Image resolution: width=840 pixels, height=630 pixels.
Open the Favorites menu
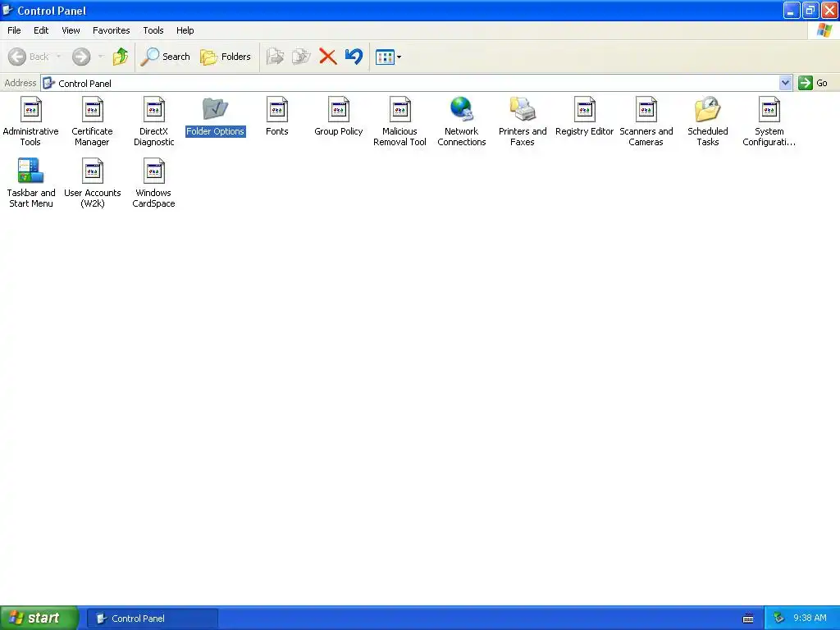(x=112, y=30)
